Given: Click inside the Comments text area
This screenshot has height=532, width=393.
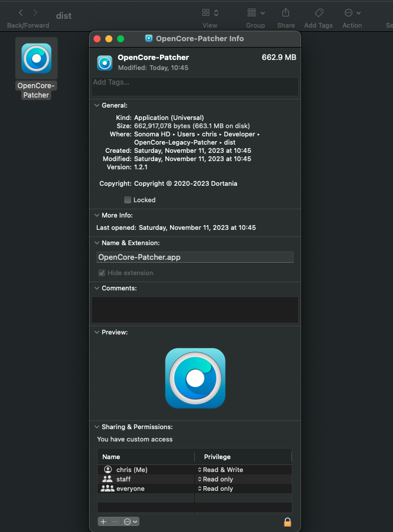Looking at the screenshot, I should point(195,310).
